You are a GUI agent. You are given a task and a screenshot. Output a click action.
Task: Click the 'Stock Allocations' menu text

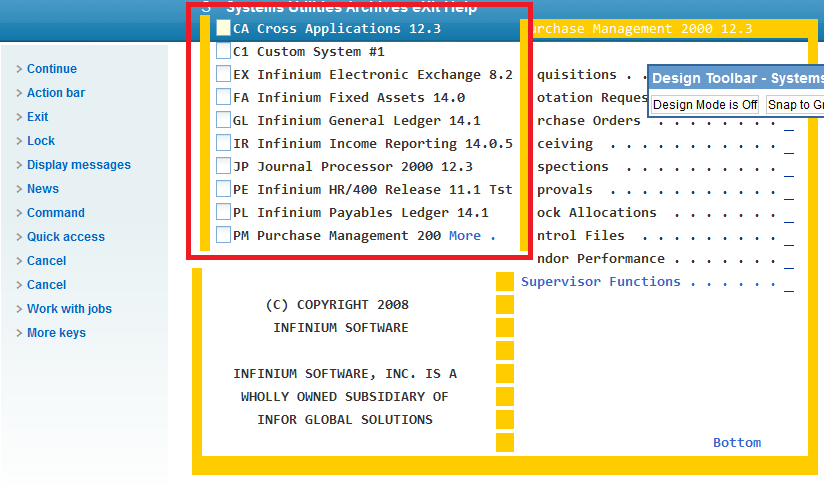click(596, 213)
